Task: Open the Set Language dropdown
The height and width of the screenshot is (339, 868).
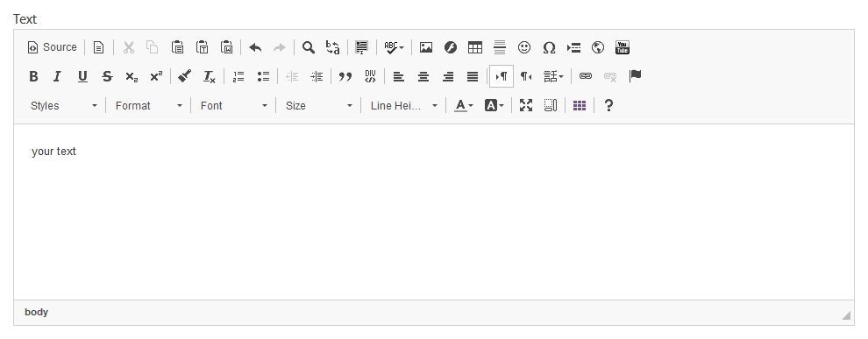Action: [553, 76]
